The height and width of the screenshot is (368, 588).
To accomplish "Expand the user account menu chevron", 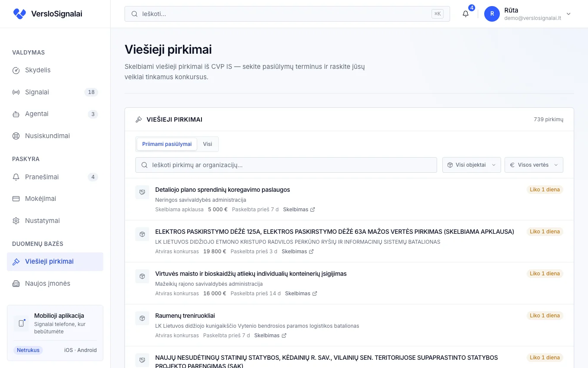I will point(569,14).
